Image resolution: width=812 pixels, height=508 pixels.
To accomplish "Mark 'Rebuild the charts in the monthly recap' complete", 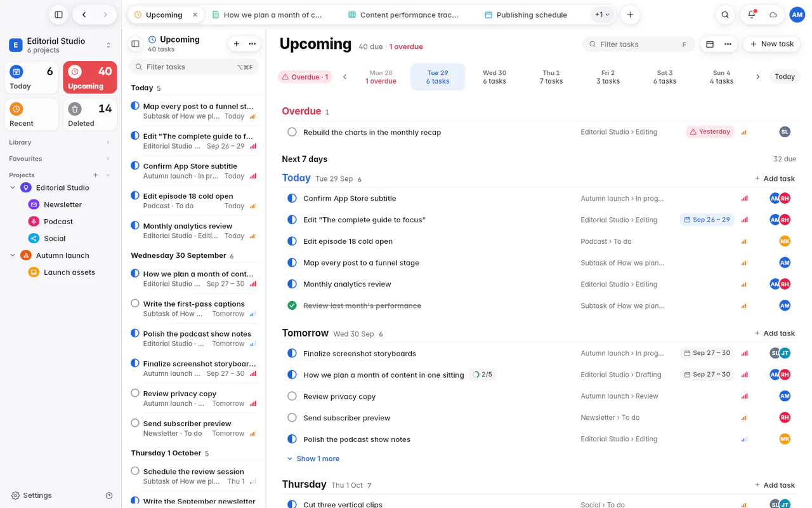I will point(292,132).
